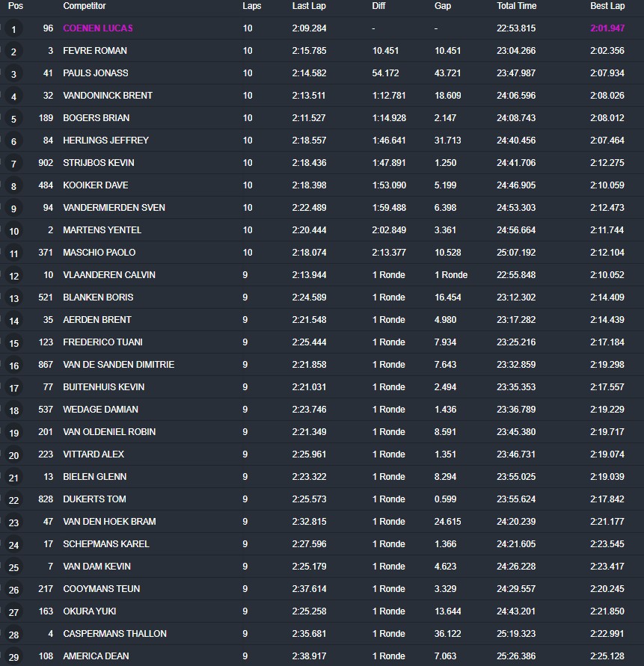Image resolution: width=644 pixels, height=666 pixels.
Task: Select the position 12 circle badge
Action: (14, 277)
